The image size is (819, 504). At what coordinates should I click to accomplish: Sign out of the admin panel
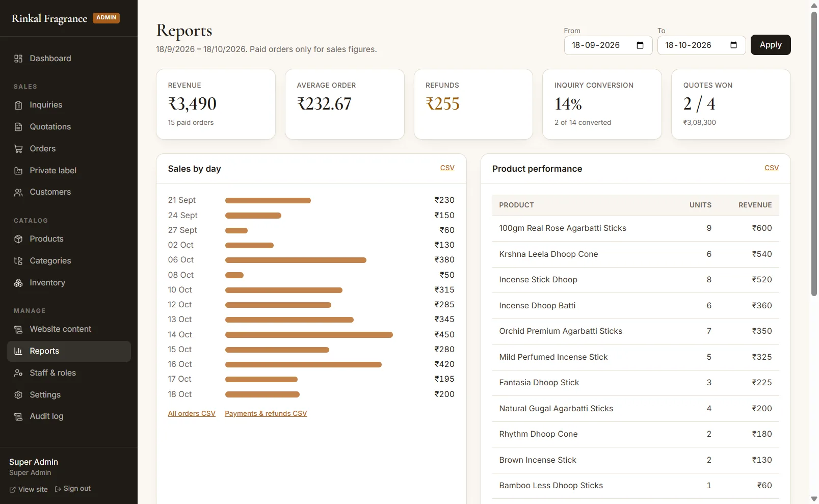[72, 489]
